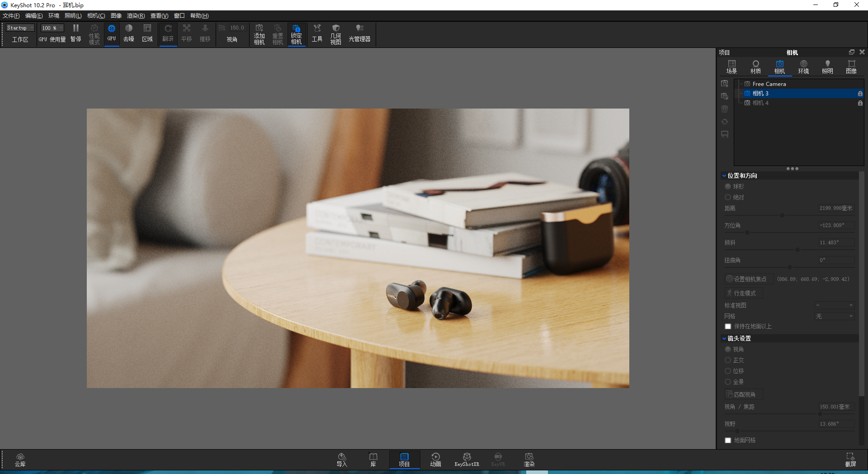
Task: Click the Walkthrough Mode (行走模式) button
Action: [744, 293]
